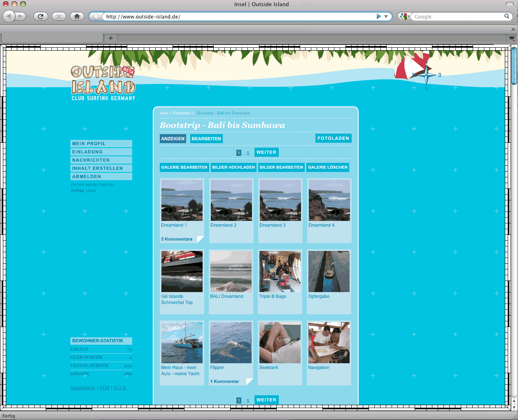Switch to the Bearbeiten tab
The image size is (518, 420).
(206, 139)
